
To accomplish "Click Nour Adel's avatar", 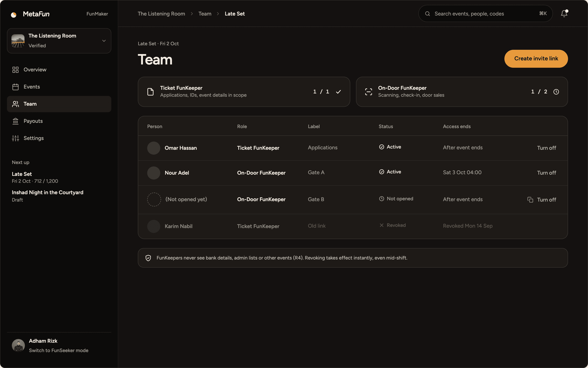I will tap(154, 173).
